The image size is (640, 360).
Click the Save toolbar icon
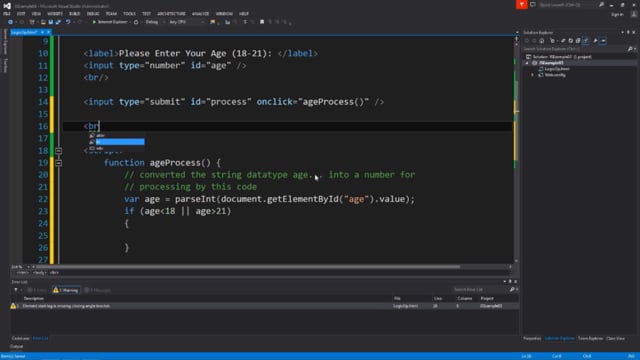(x=51, y=22)
